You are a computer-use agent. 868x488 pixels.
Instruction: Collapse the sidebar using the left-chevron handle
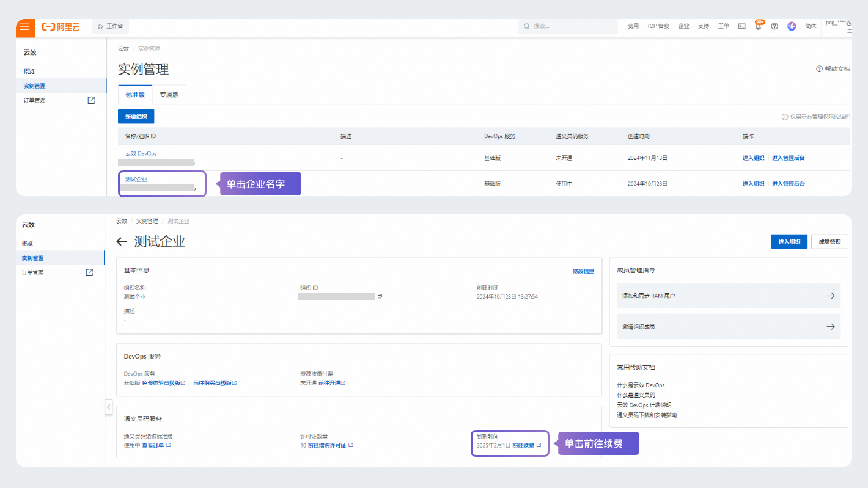(x=109, y=406)
